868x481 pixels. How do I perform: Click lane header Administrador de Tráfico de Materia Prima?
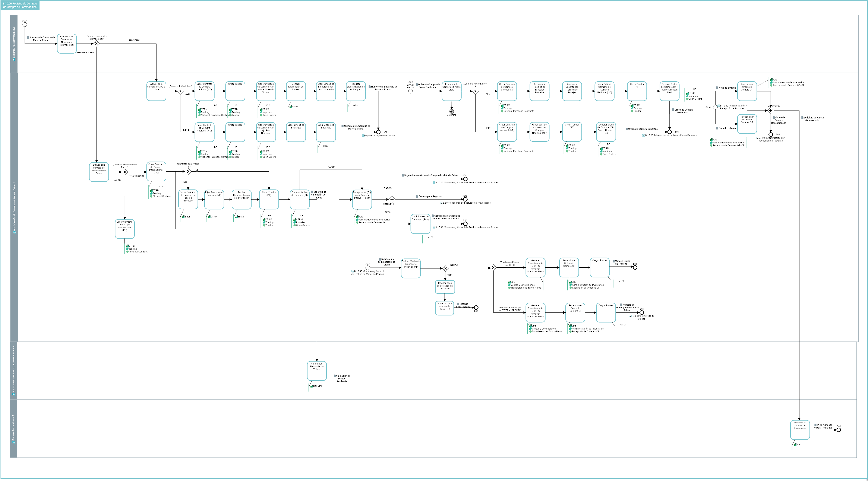pos(13,370)
